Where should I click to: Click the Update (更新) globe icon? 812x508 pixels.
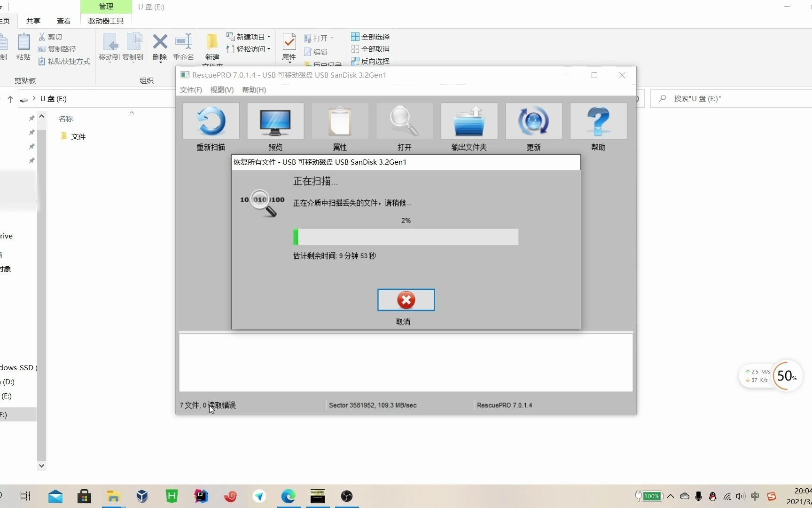pyautogui.click(x=534, y=121)
